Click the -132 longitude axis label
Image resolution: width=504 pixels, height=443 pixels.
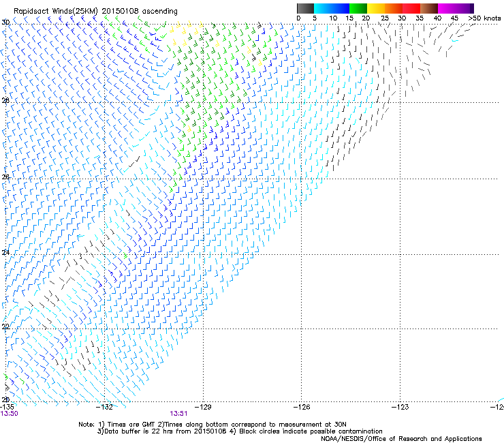pyautogui.click(x=105, y=407)
